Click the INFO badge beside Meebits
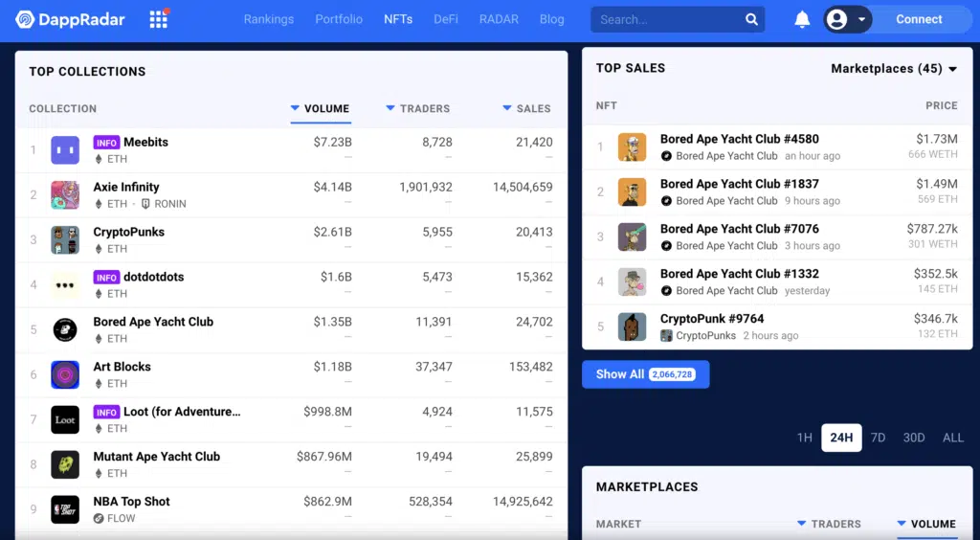The height and width of the screenshot is (540, 980). click(x=106, y=143)
